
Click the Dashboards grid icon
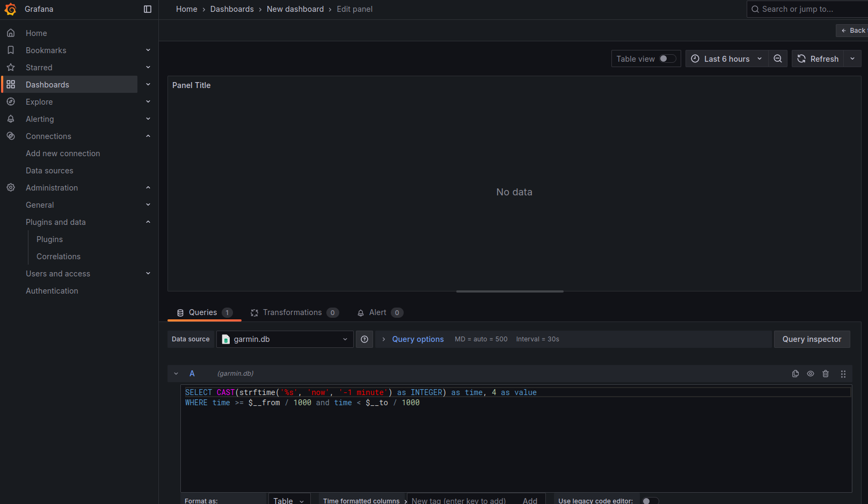(11, 85)
